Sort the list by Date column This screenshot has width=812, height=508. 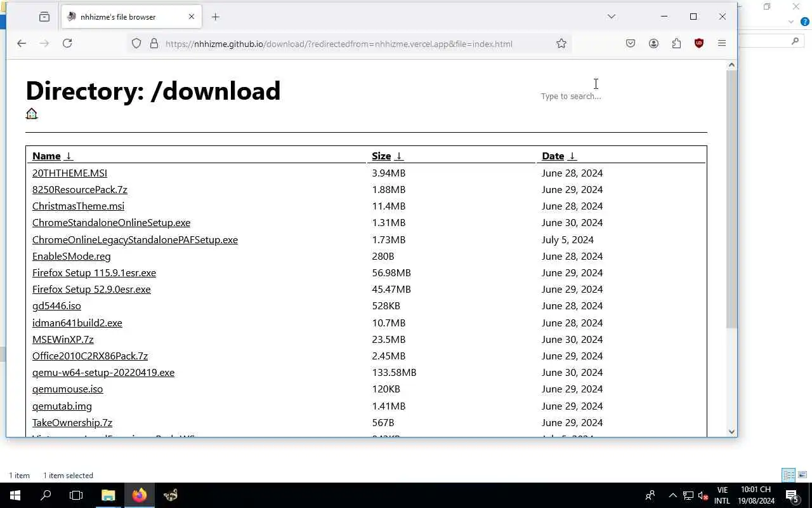pyautogui.click(x=559, y=156)
